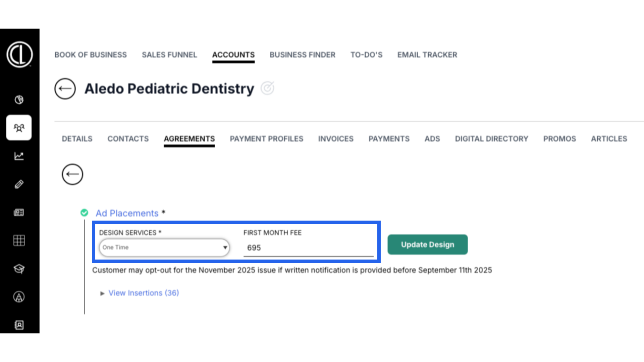Open the Payment Profiles tab
Viewport: 644px width, 362px height.
267,139
